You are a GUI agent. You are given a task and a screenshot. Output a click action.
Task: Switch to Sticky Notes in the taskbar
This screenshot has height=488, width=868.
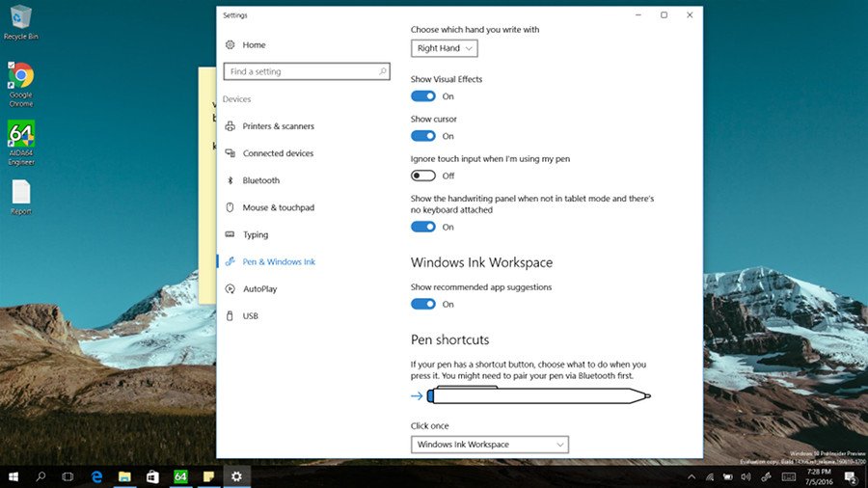click(x=208, y=476)
